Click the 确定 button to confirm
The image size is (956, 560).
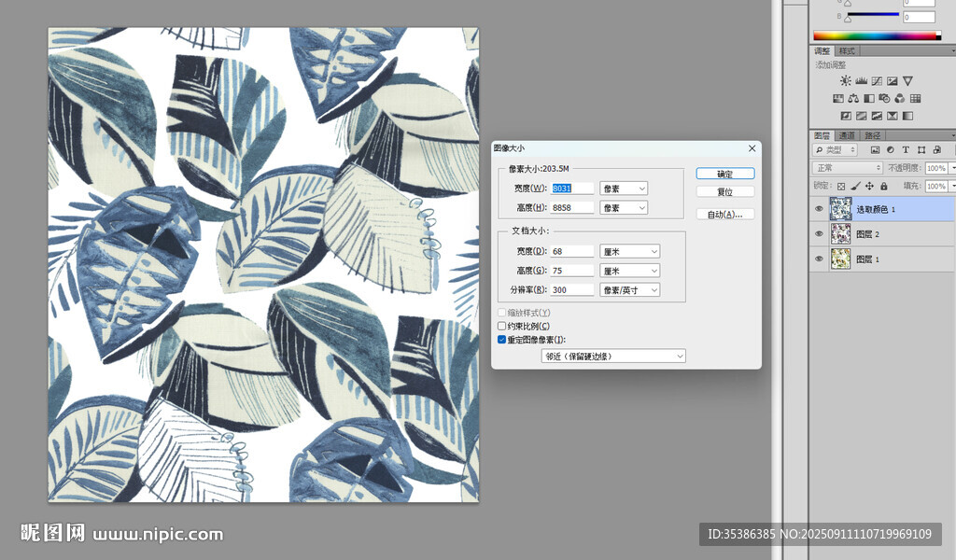(x=724, y=174)
